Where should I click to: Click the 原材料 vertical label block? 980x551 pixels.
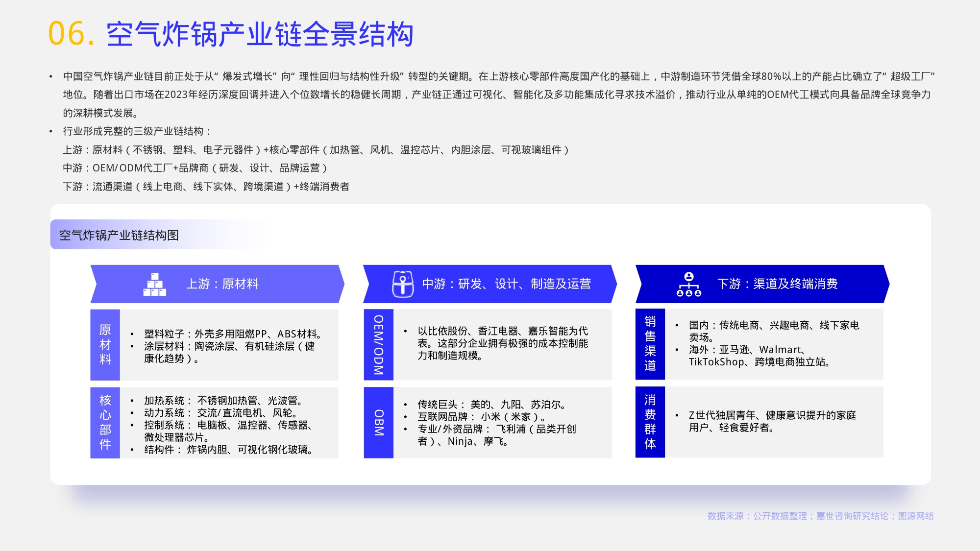[105, 344]
